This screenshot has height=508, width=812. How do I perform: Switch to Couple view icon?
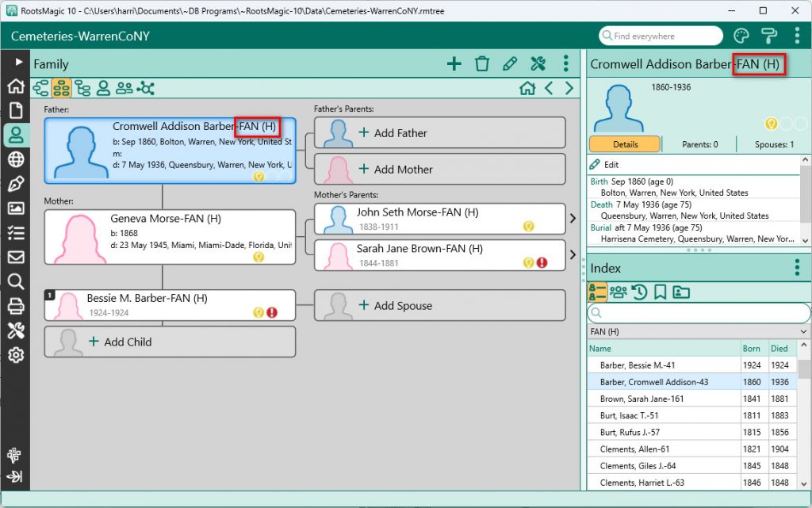click(124, 89)
